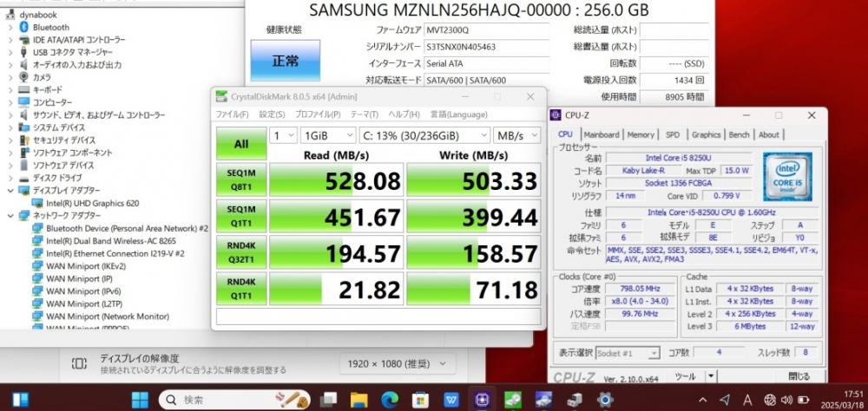This screenshot has height=411, width=868.
Task: Open MB/s unit dropdown
Action: (517, 135)
